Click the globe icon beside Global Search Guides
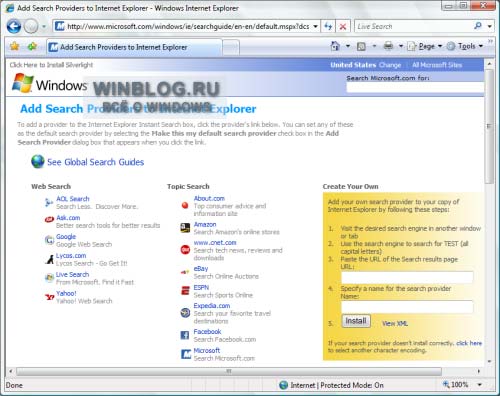Viewport: 500px width, 396px height. (38, 162)
